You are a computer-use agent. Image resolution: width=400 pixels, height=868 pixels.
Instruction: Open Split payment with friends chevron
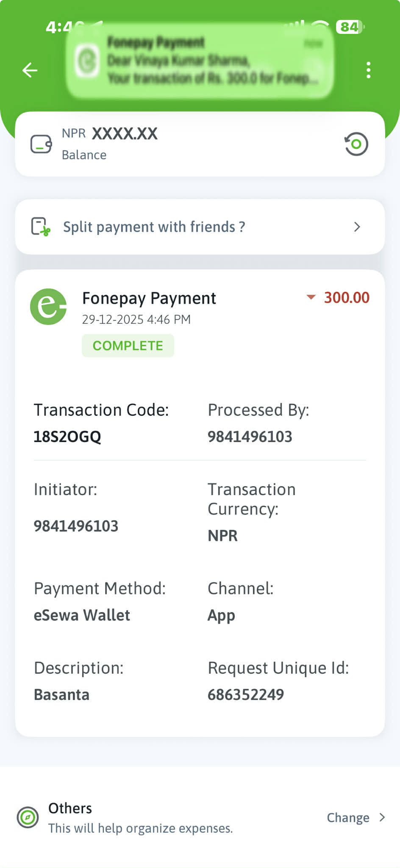point(357,227)
